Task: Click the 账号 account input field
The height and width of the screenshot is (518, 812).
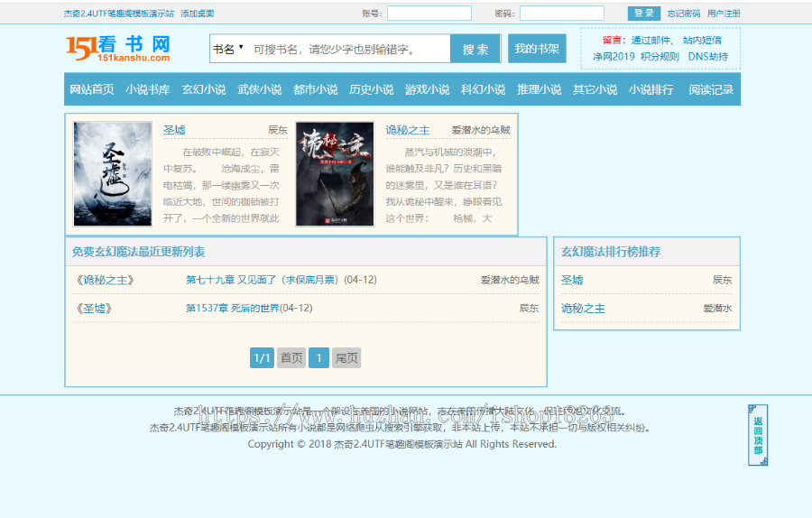Action: tap(429, 14)
